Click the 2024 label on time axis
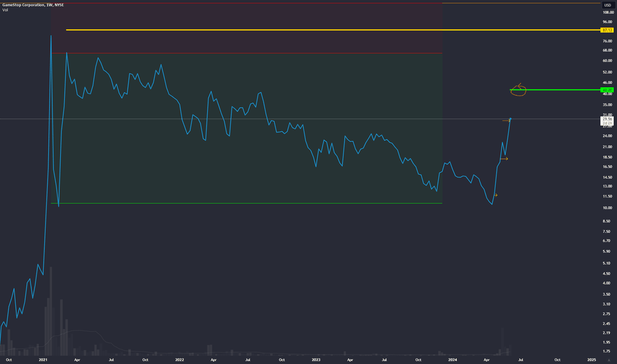The width and height of the screenshot is (617, 364). click(x=453, y=359)
